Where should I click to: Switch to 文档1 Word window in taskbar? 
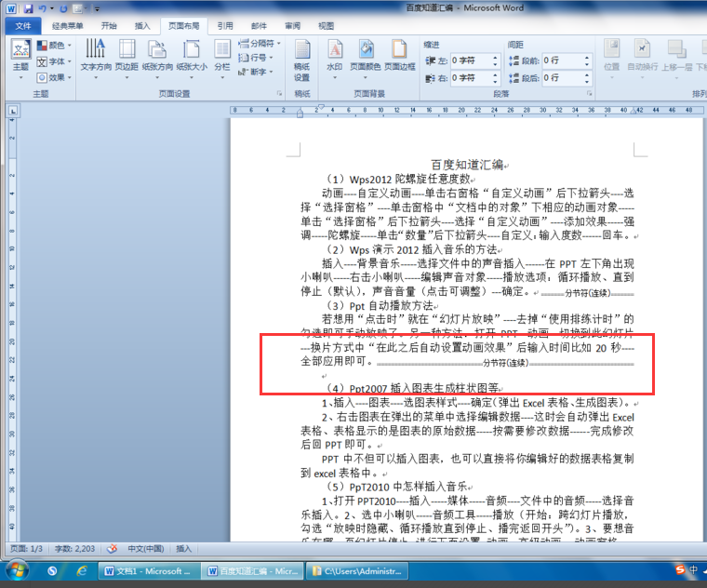point(148,571)
